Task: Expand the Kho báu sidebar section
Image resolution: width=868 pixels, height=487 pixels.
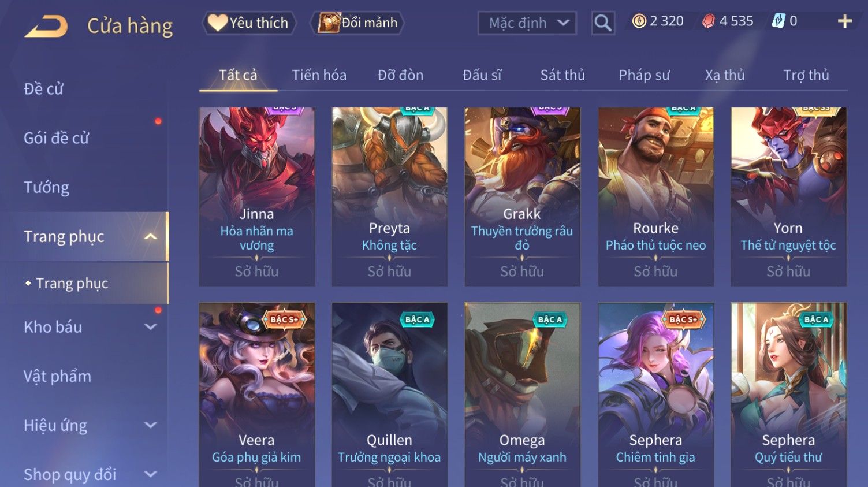Action: point(151,327)
